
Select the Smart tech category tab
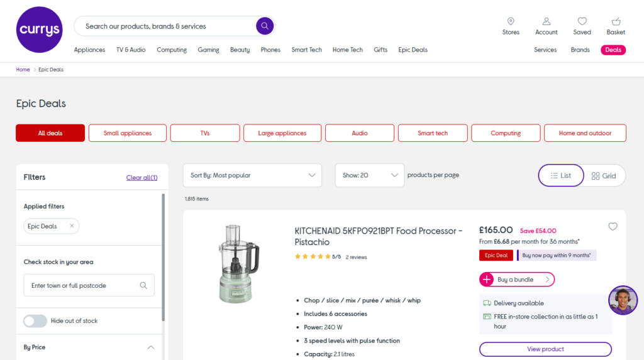point(433,133)
